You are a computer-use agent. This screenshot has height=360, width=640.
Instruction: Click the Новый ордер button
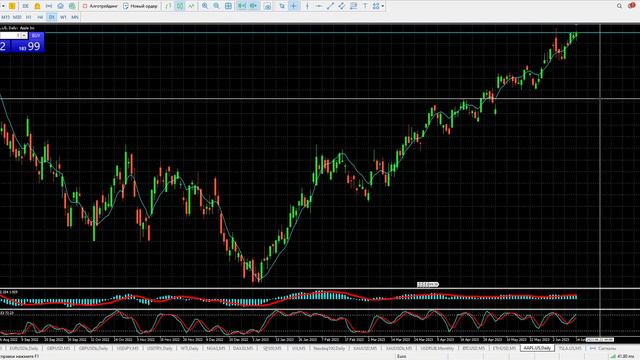[140, 6]
